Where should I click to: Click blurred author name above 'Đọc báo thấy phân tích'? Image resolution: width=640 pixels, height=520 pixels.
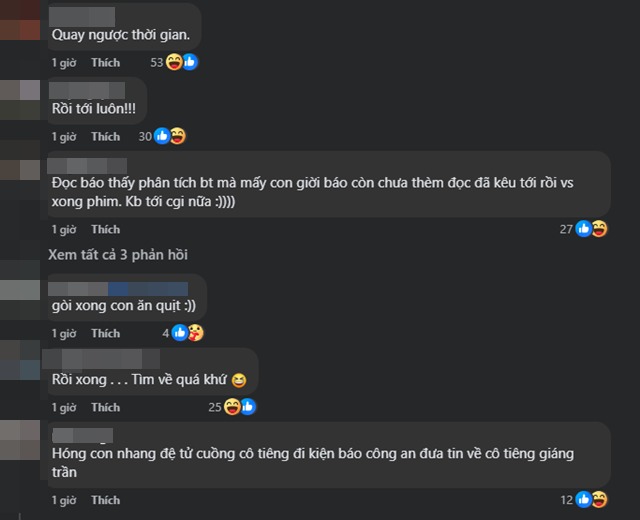click(88, 165)
